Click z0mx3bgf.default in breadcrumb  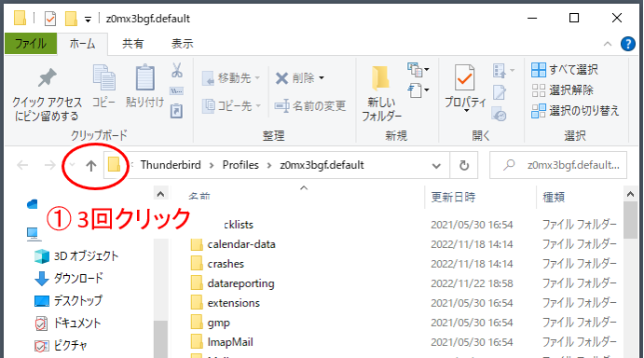click(x=322, y=165)
